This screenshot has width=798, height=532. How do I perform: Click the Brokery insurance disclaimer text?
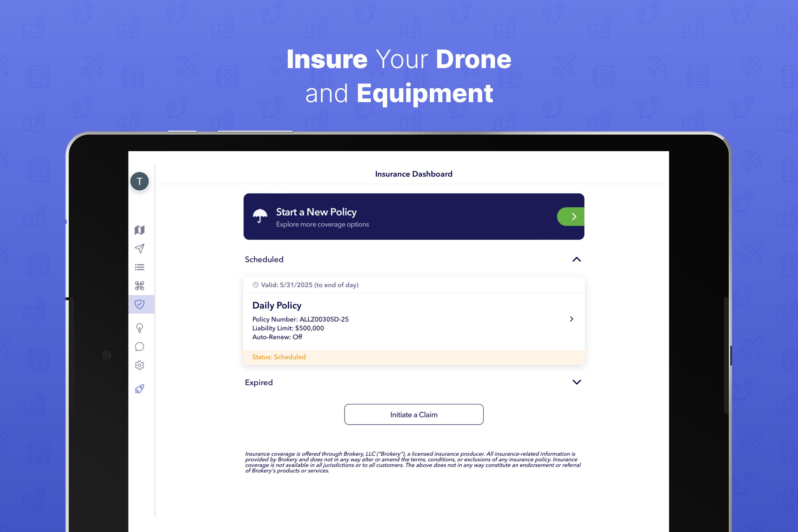pos(413,462)
